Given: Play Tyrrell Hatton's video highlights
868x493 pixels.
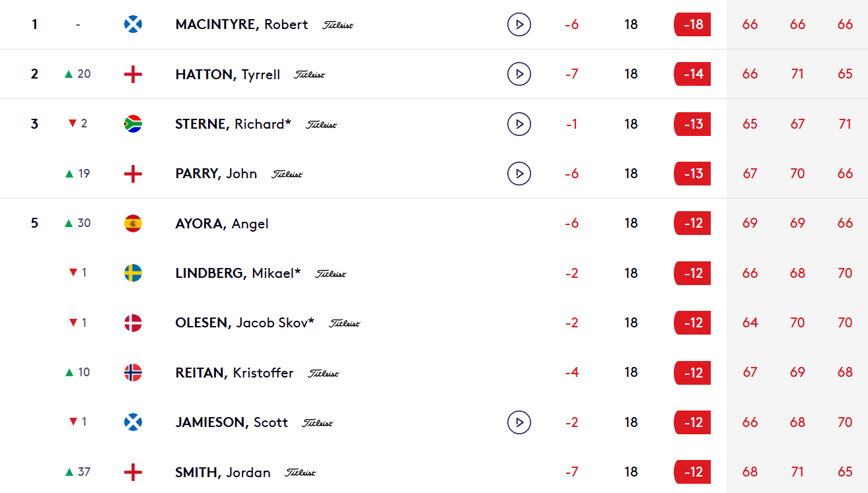Looking at the screenshot, I should (x=519, y=74).
